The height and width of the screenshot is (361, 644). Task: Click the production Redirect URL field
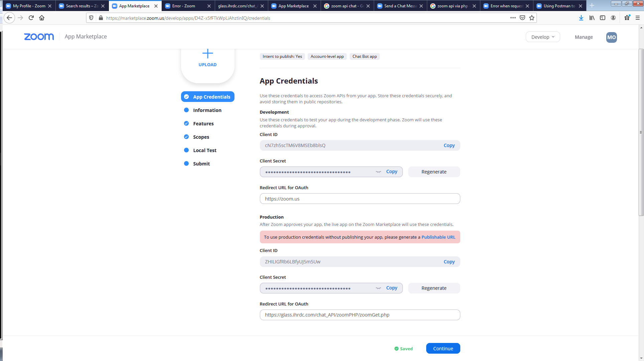tap(359, 315)
